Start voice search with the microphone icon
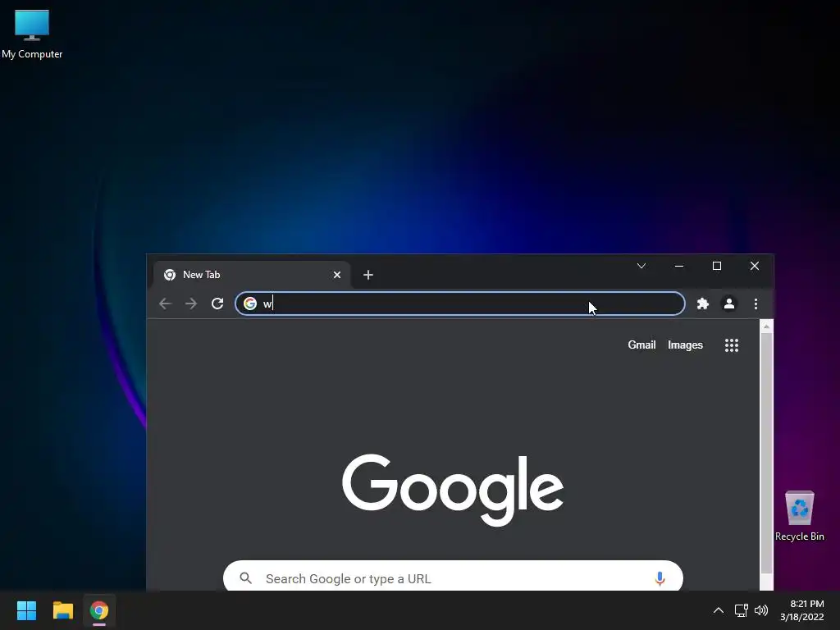The height and width of the screenshot is (630, 840). click(x=660, y=578)
